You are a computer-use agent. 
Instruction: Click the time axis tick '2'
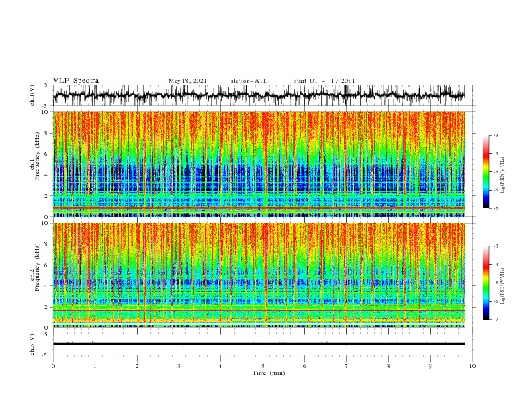click(x=137, y=366)
